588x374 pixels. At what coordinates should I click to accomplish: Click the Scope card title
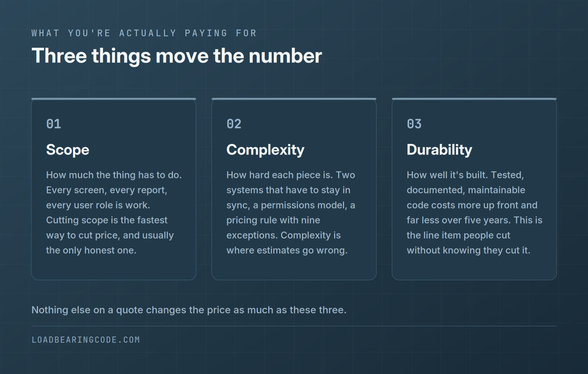[x=68, y=150]
